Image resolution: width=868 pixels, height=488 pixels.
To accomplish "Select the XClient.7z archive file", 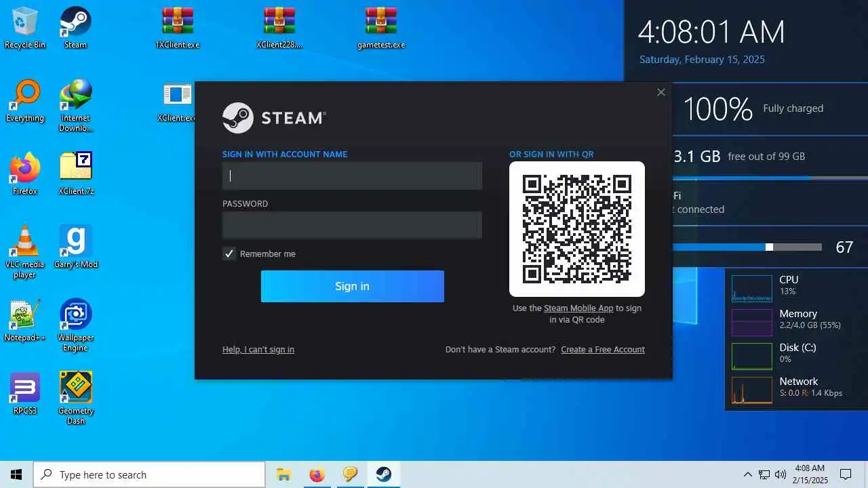I will tap(75, 174).
